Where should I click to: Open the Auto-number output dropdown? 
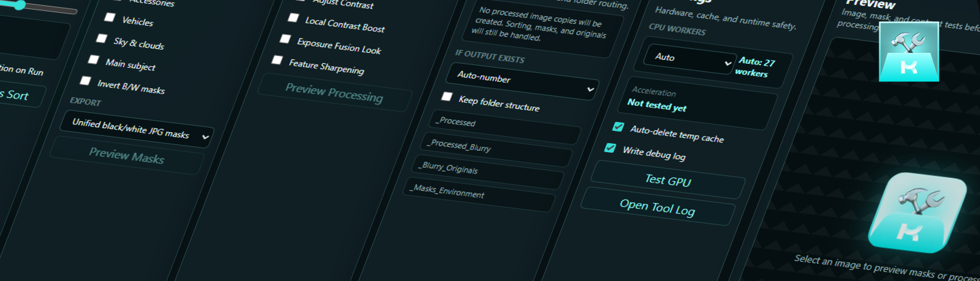pos(522,82)
